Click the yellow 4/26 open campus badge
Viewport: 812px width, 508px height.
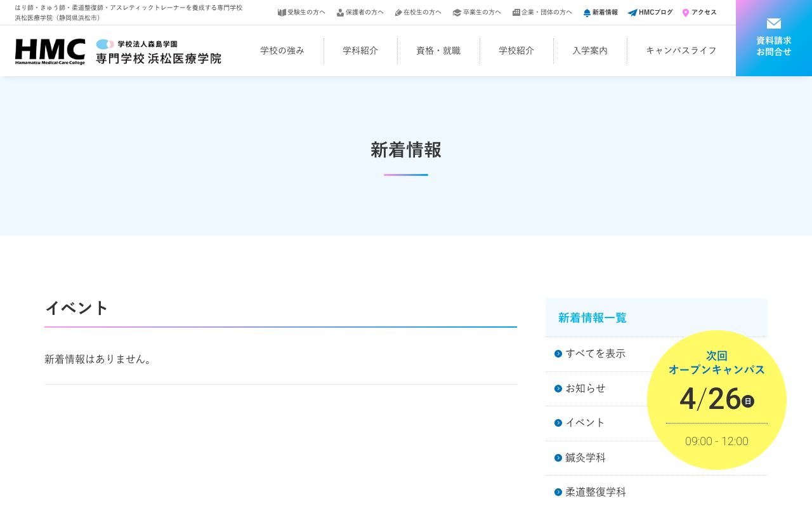pos(717,400)
